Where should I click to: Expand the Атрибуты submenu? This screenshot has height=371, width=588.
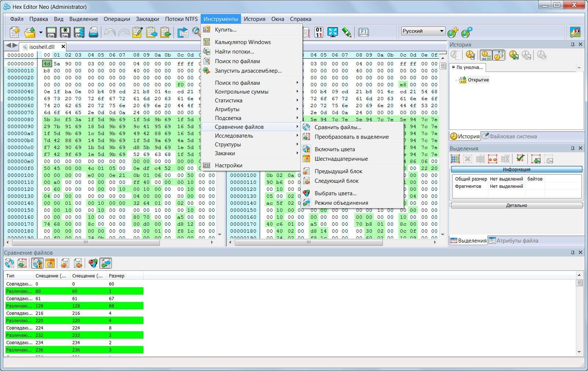tap(251, 109)
